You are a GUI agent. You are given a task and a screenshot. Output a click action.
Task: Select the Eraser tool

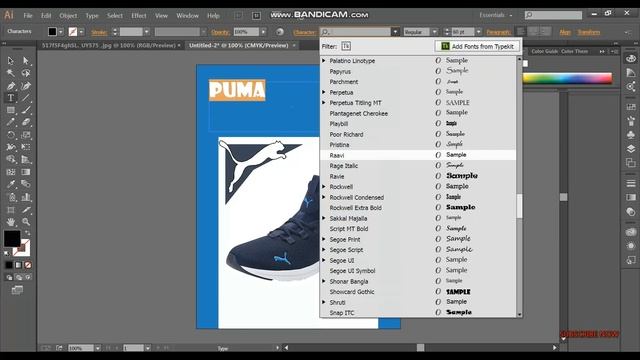[x=26, y=122]
